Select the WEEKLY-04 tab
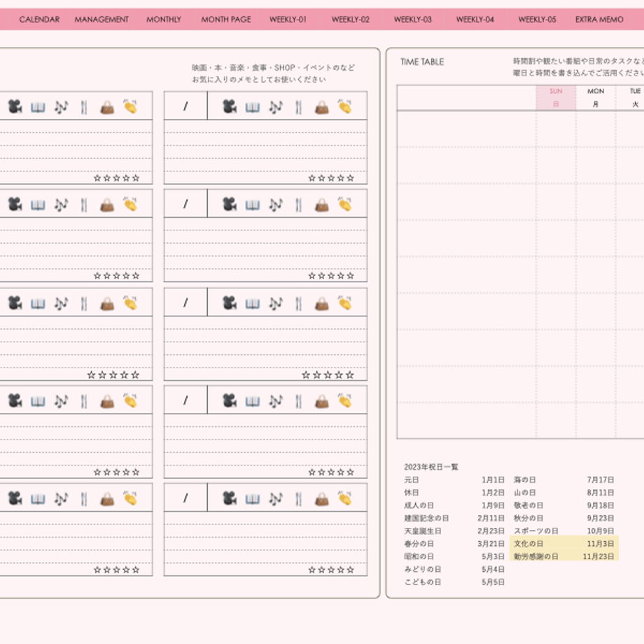The image size is (644, 644). (x=475, y=20)
